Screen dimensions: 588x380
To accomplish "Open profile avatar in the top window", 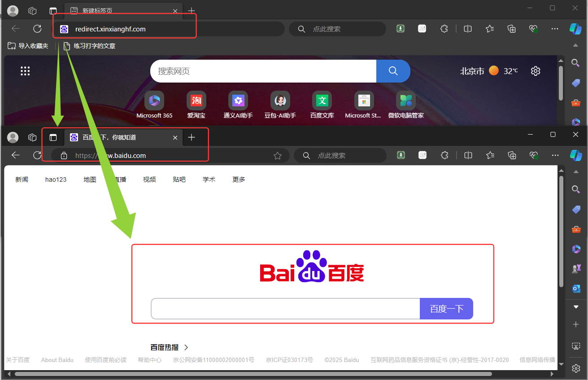I will click(13, 11).
